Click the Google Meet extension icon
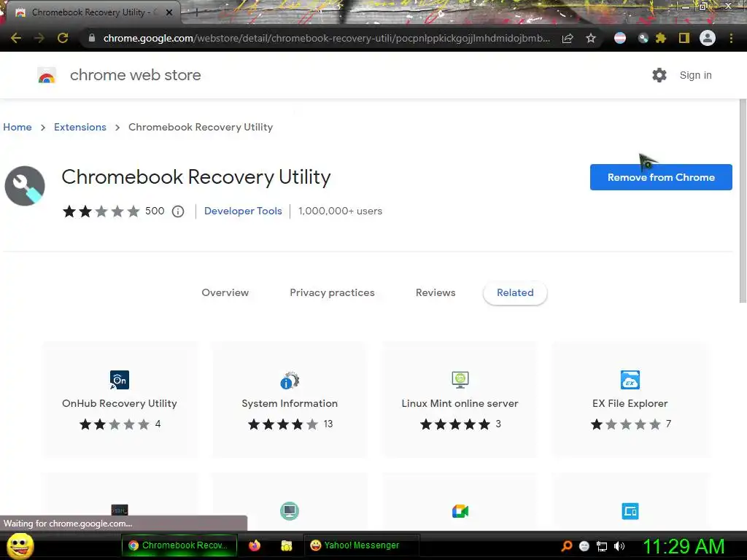Image resolution: width=747 pixels, height=560 pixels. point(460,511)
